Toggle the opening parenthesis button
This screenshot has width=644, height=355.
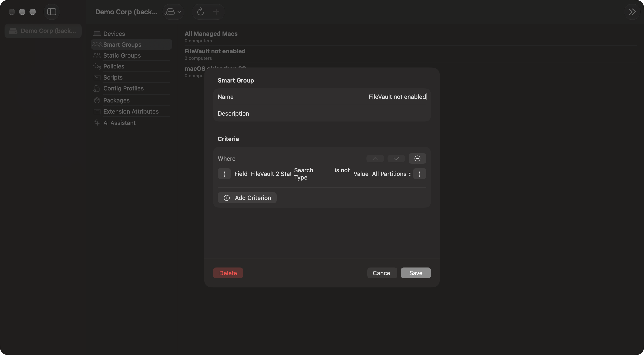pos(224,174)
